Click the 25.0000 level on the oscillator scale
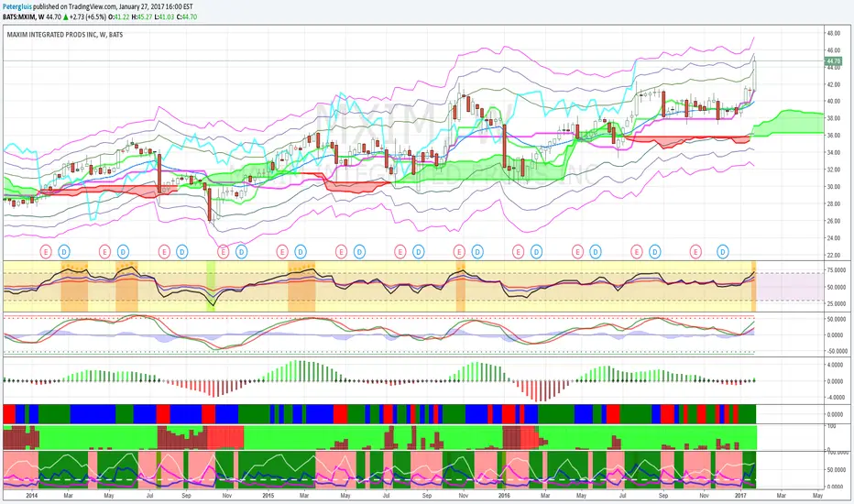 [837, 303]
